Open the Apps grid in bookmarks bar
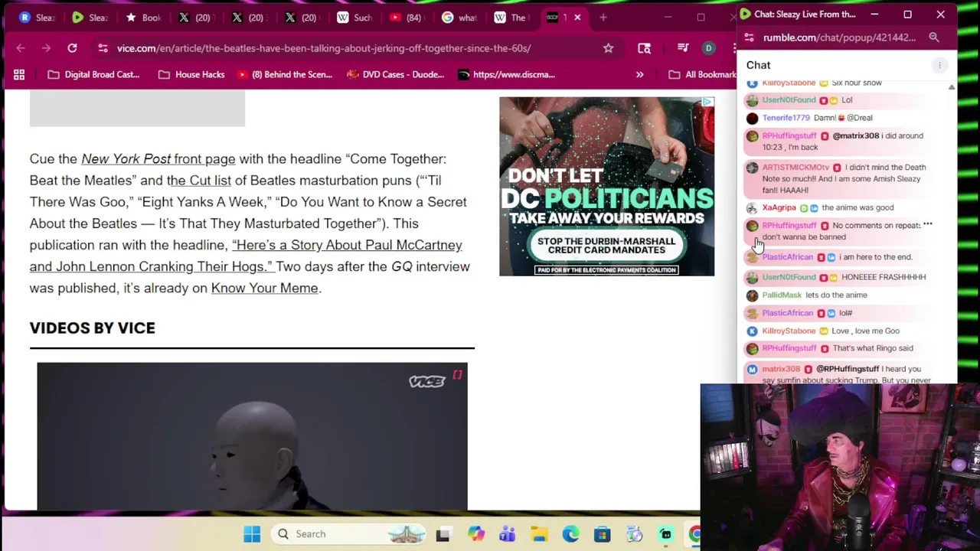Screen dimensions: 980x551 click(19, 74)
